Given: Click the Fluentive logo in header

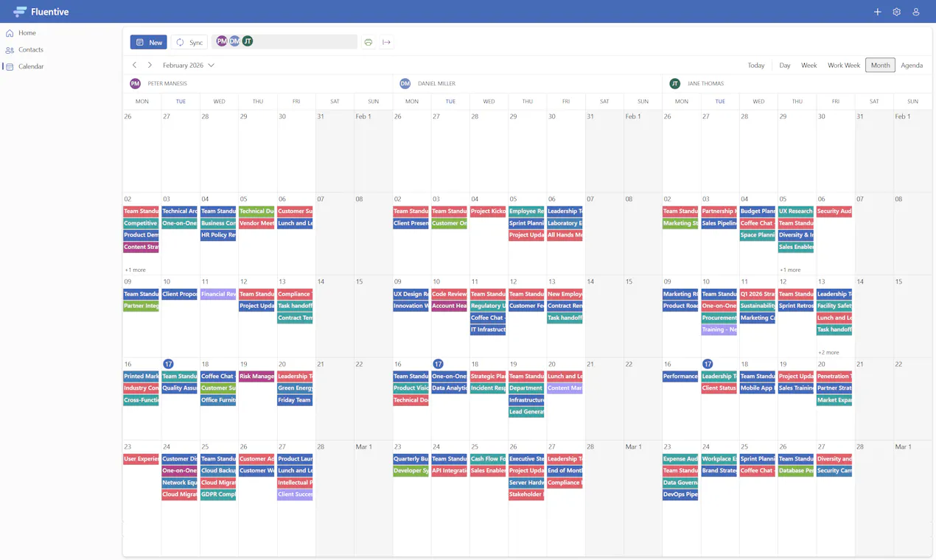Looking at the screenshot, I should pos(41,12).
